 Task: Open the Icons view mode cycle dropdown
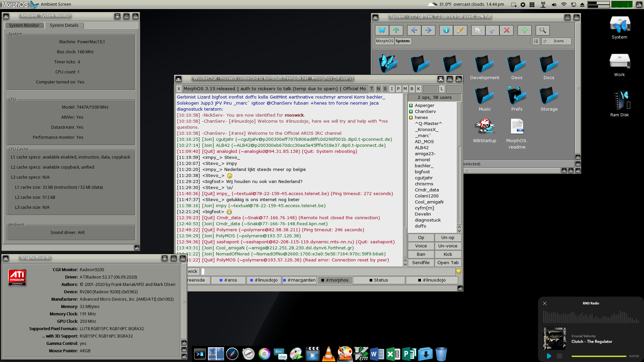(556, 41)
